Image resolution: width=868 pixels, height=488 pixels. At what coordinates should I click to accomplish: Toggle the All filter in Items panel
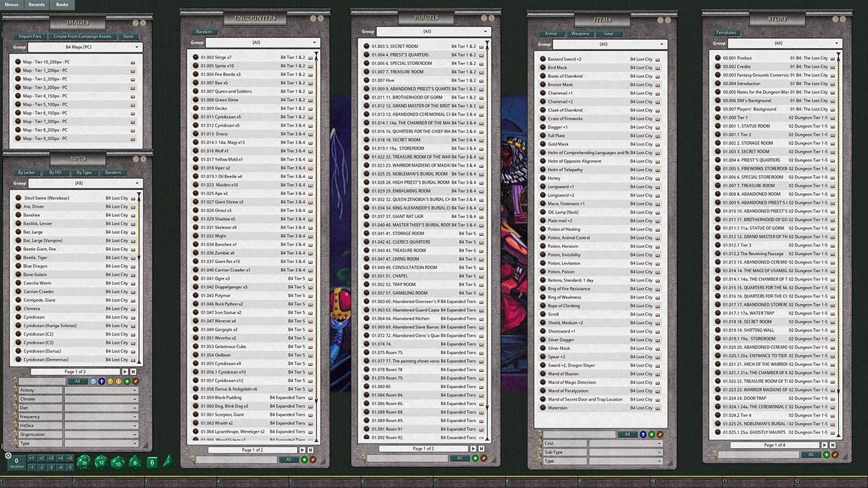click(627, 434)
